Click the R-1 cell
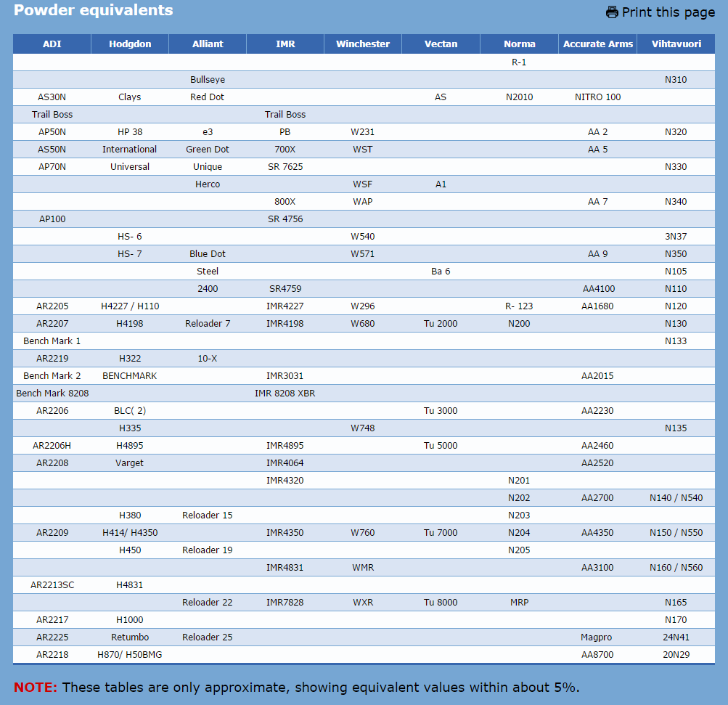 (x=519, y=62)
